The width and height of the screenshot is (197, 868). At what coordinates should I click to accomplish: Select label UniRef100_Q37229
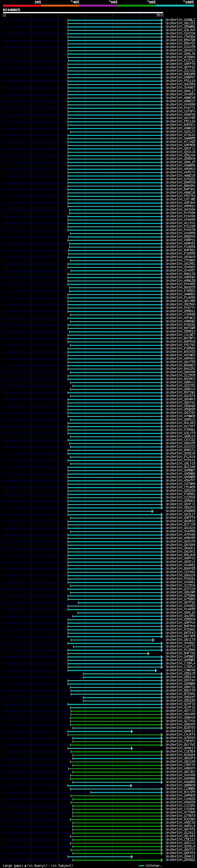[x=180, y=589]
